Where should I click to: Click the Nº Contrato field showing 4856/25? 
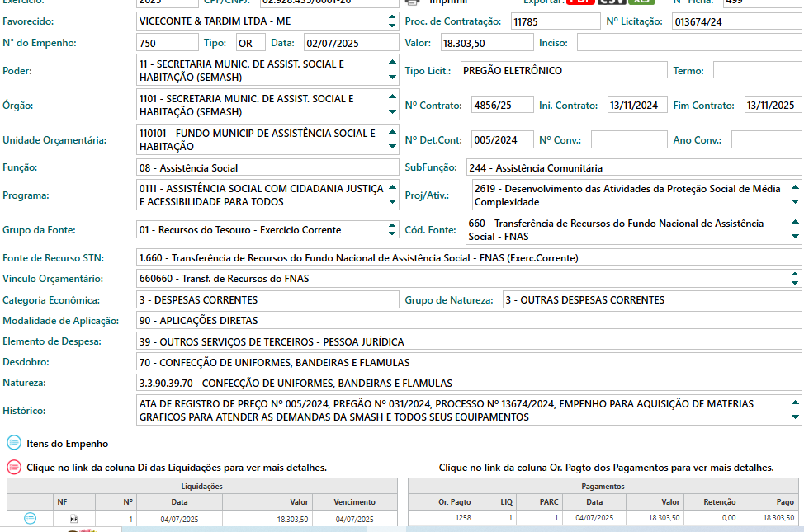[503, 105]
